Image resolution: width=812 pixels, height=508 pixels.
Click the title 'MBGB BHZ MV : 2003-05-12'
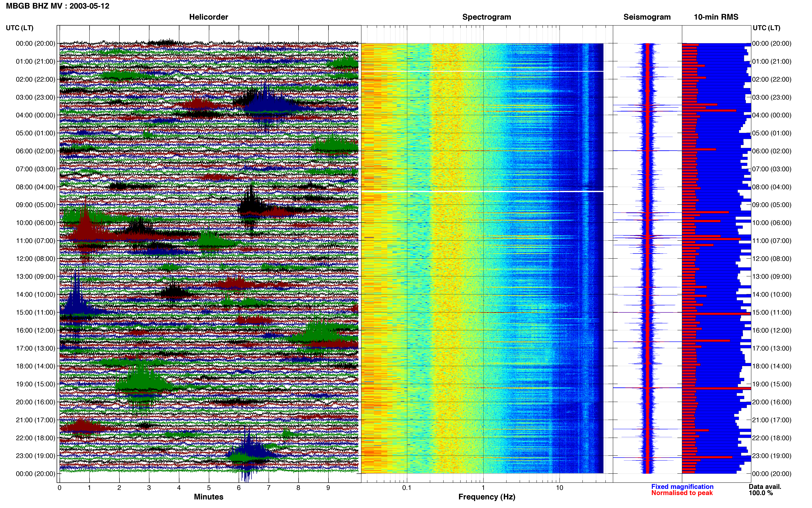coord(58,6)
